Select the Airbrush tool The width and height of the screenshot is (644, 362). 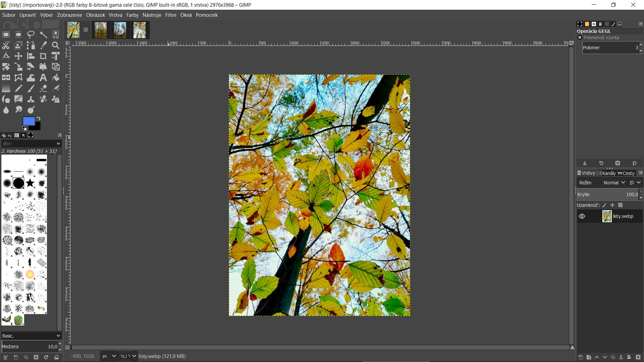tap(56, 88)
